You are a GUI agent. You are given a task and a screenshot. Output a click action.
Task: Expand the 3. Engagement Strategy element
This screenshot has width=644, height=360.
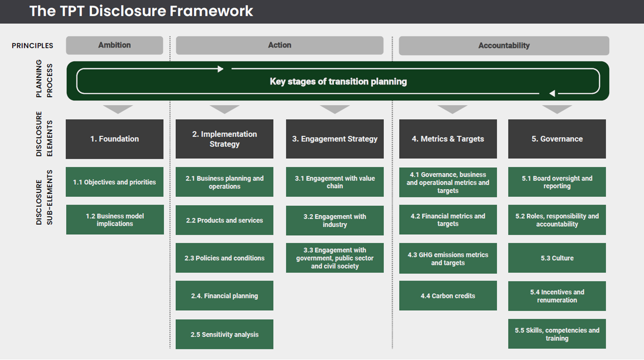[x=334, y=139]
